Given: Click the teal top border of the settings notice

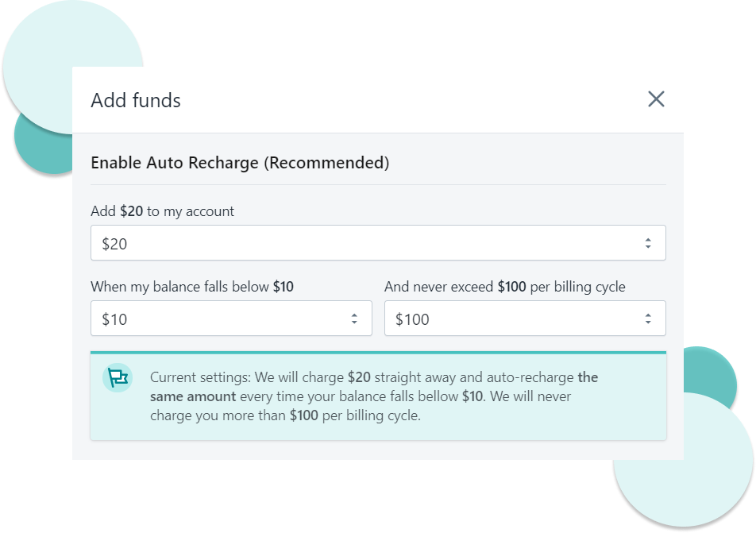Looking at the screenshot, I should click(x=378, y=352).
